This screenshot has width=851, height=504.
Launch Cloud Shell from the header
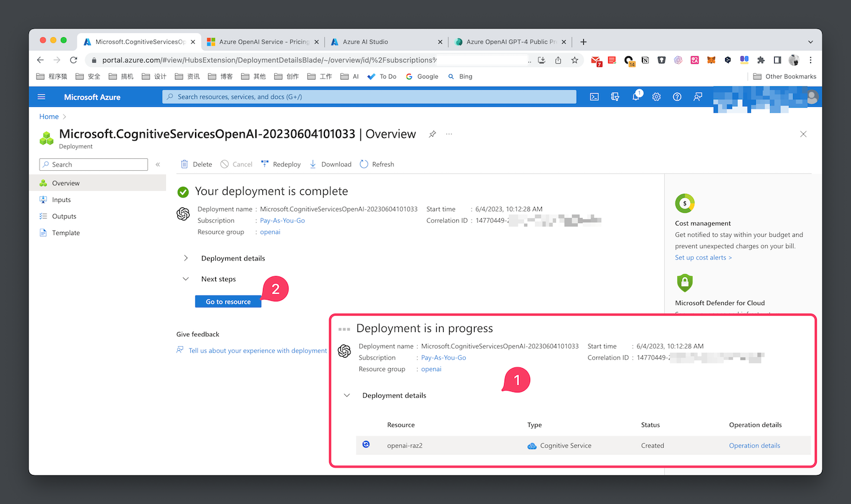[x=595, y=97]
